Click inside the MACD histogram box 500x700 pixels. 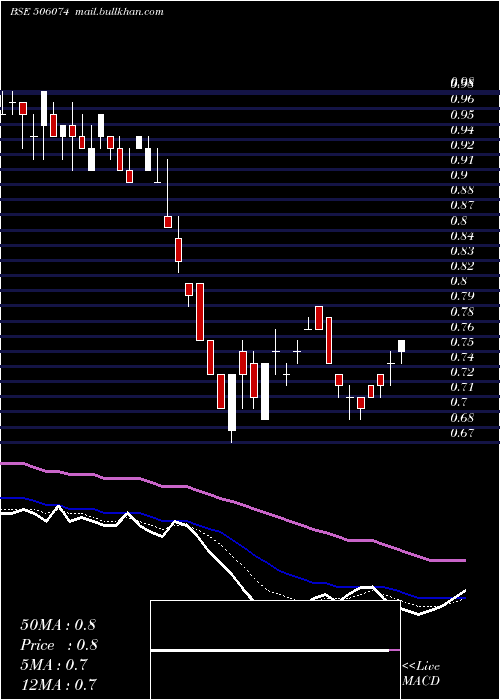click(x=275, y=650)
